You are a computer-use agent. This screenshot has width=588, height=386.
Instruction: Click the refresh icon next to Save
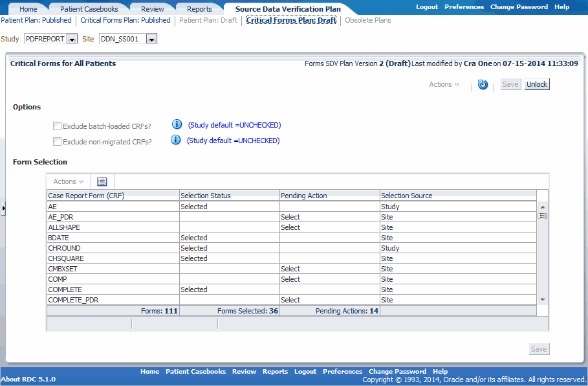click(483, 84)
